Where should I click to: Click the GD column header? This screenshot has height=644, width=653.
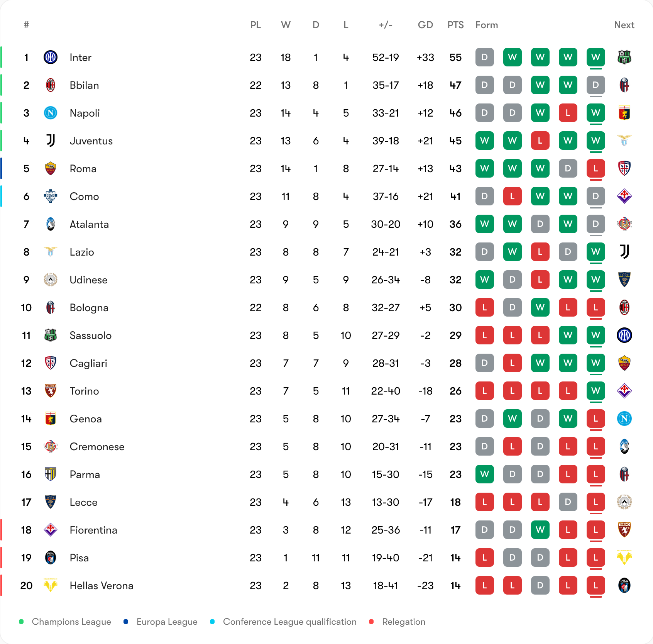pyautogui.click(x=425, y=25)
